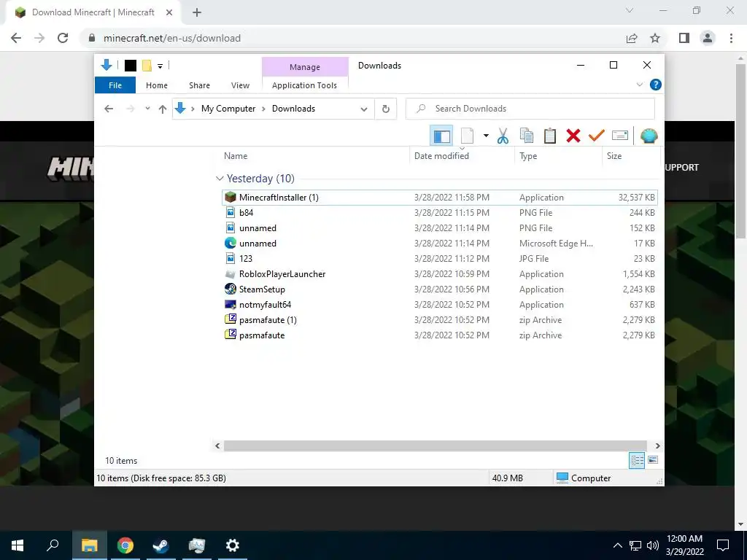Click the horizontal scrollbar left arrow
Screen dimensions: 747x560
coord(217,446)
